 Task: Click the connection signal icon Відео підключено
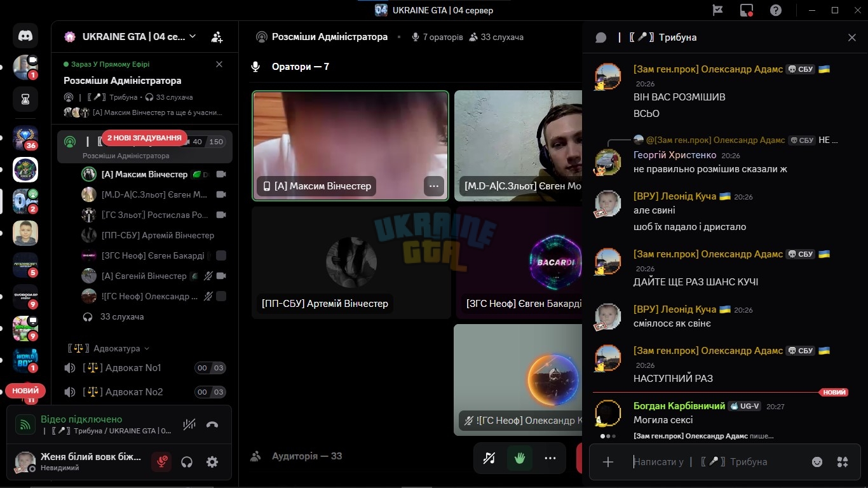tap(25, 424)
